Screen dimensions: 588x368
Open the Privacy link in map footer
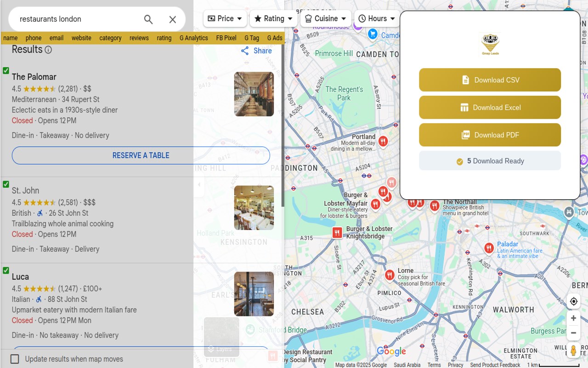[455, 365]
